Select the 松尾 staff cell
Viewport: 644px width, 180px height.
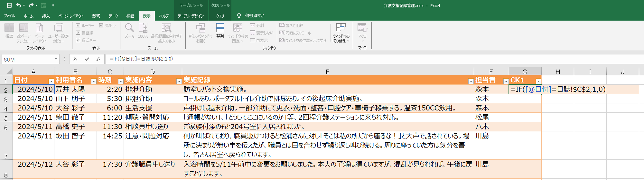coord(491,117)
